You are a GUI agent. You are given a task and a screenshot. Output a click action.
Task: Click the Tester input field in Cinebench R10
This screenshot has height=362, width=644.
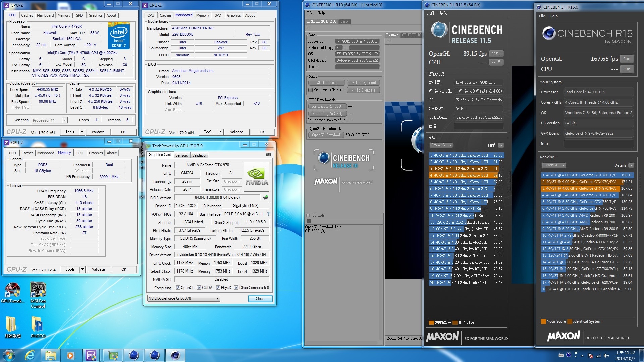357,67
